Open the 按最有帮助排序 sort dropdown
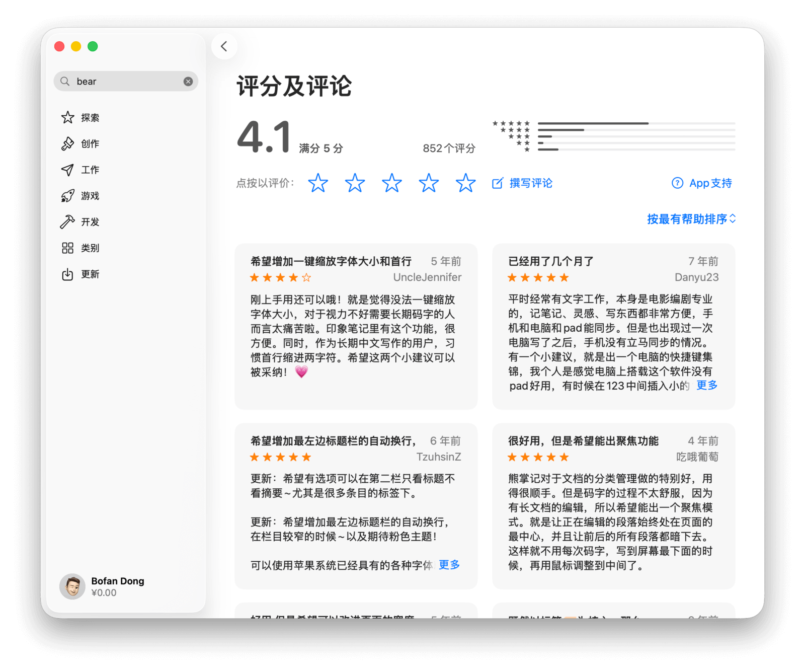 [x=691, y=219]
